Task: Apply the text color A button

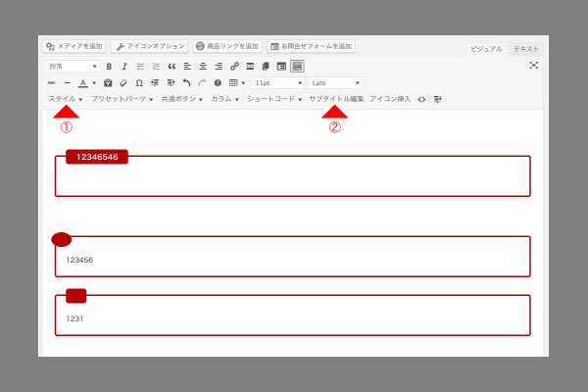Action: [83, 83]
